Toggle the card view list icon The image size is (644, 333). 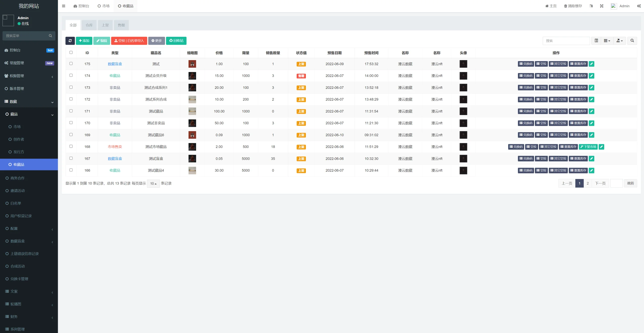[596, 41]
